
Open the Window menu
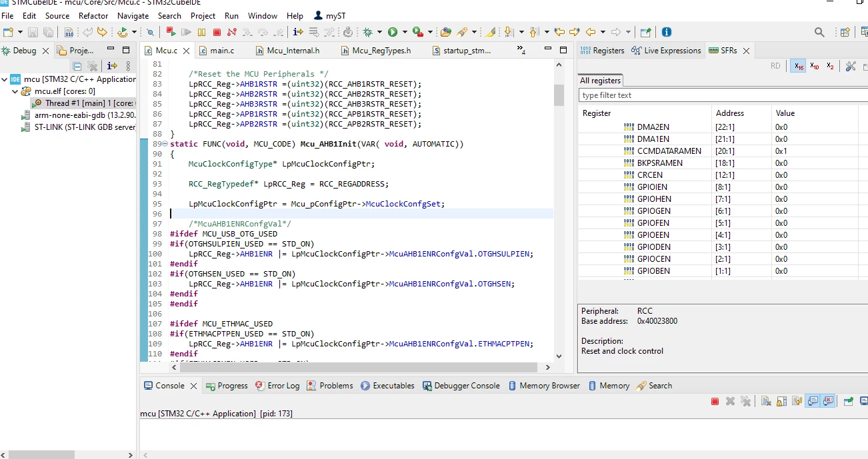coord(263,15)
